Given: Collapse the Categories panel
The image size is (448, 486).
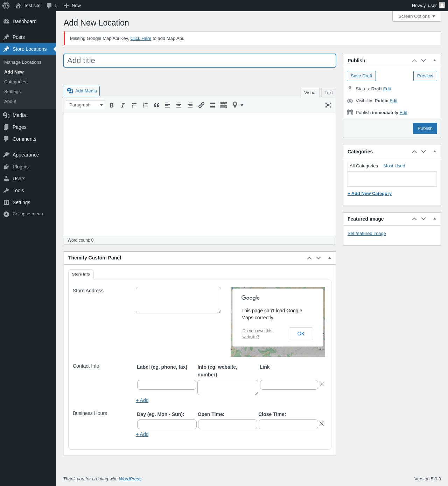Looking at the screenshot, I should [x=435, y=152].
